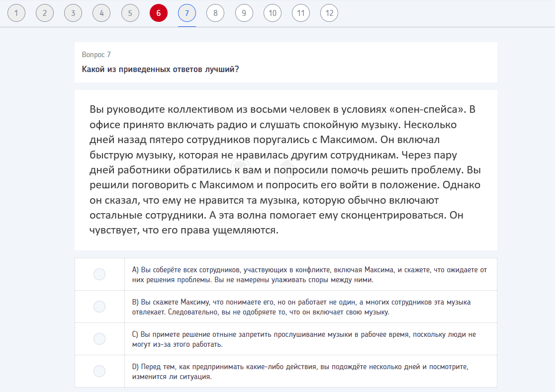The image size is (555, 392).
Task: Open the underlined question 7 circle
Action: click(187, 13)
